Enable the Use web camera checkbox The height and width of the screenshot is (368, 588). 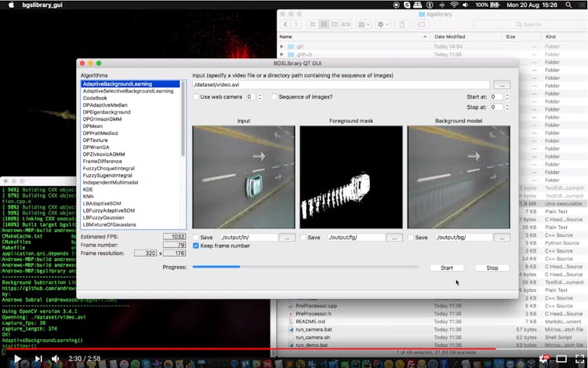[x=196, y=97]
